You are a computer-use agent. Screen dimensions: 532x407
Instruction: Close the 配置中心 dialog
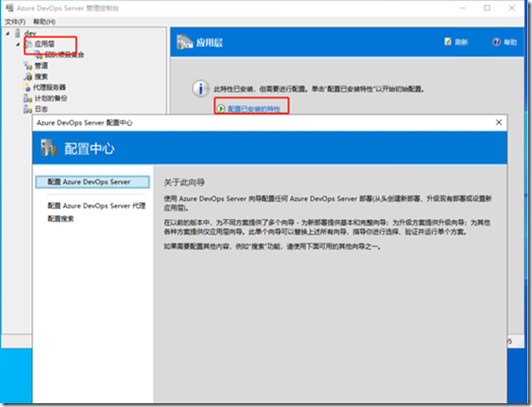pos(498,122)
